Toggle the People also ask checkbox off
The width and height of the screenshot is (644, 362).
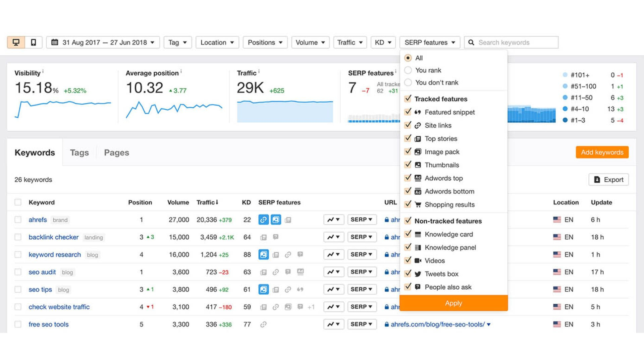(408, 287)
